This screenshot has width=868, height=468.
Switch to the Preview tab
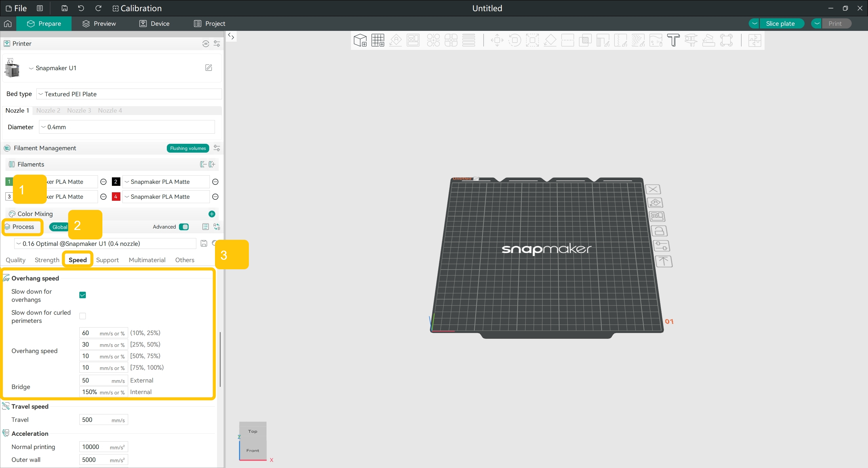(99, 23)
